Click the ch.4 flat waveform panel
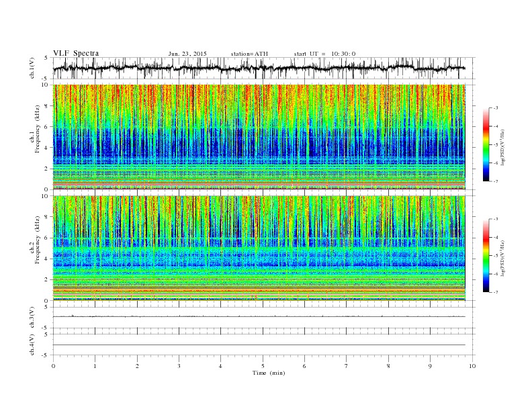532x411 pixels. point(264,345)
